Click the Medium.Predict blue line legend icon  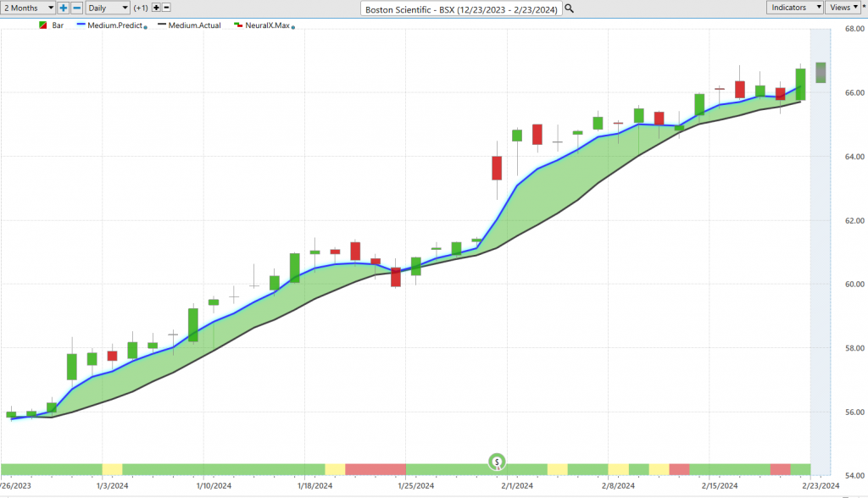pos(81,25)
